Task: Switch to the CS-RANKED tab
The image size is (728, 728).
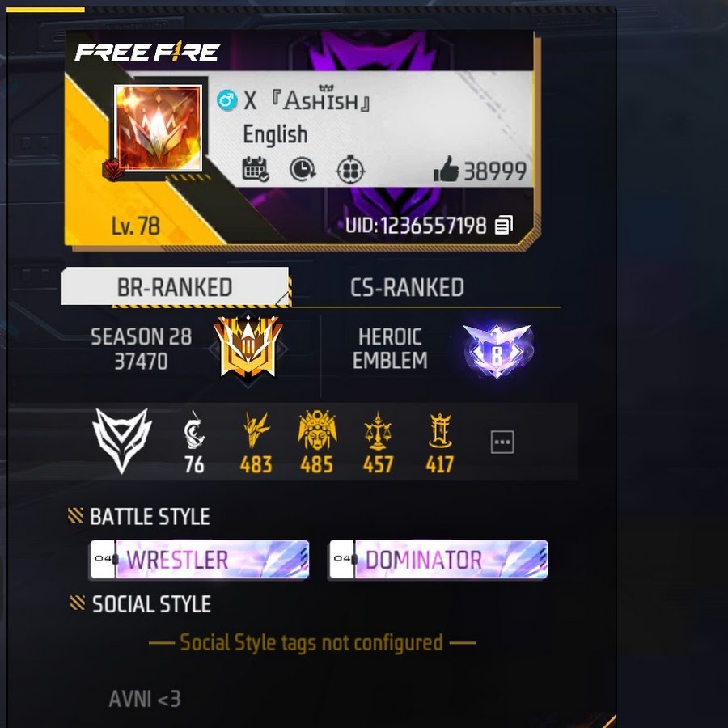Action: pyautogui.click(x=407, y=287)
